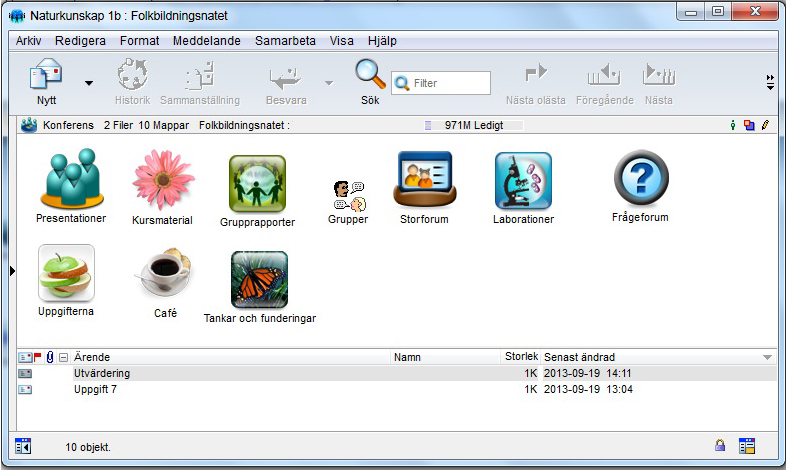Expand the toolbar overflow chevron
This screenshot has height=472, width=788.
click(770, 82)
